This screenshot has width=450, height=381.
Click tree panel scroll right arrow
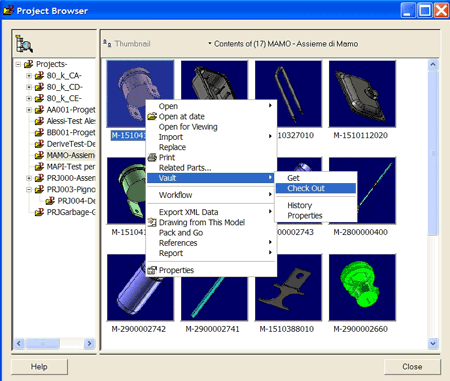click(x=89, y=343)
